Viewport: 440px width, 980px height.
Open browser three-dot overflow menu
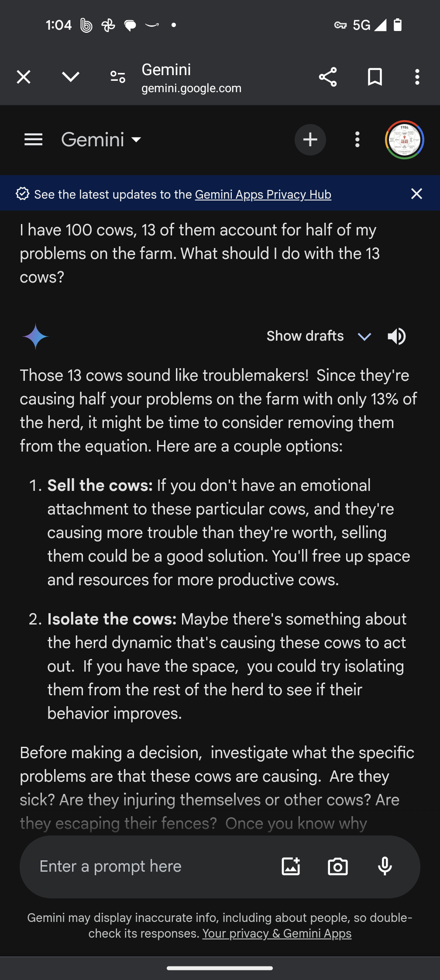click(x=417, y=77)
